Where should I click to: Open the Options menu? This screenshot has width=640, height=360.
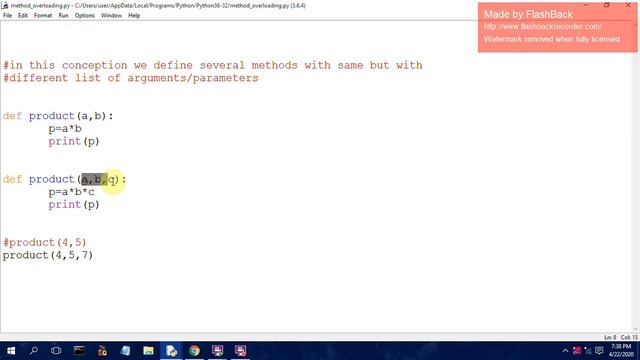point(84,16)
